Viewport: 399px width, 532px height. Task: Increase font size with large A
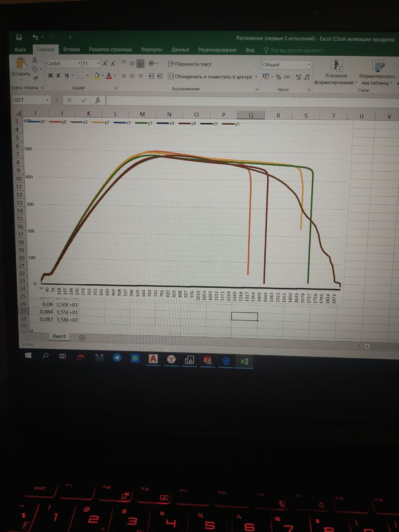[x=105, y=63]
